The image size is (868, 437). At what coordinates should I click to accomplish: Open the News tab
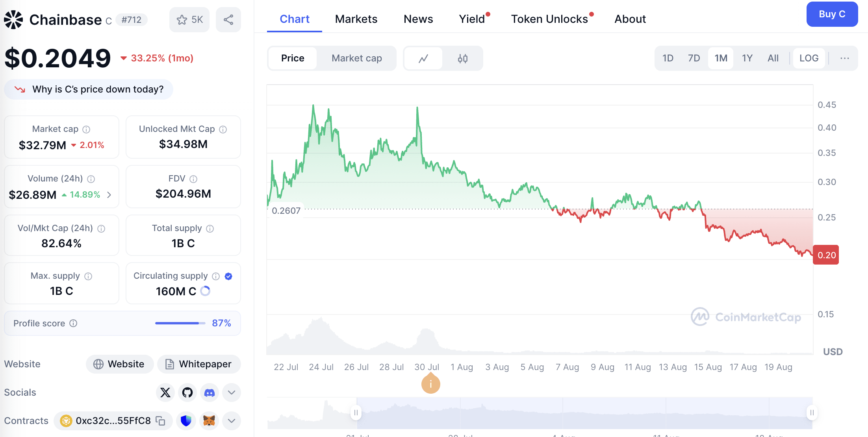pos(418,19)
